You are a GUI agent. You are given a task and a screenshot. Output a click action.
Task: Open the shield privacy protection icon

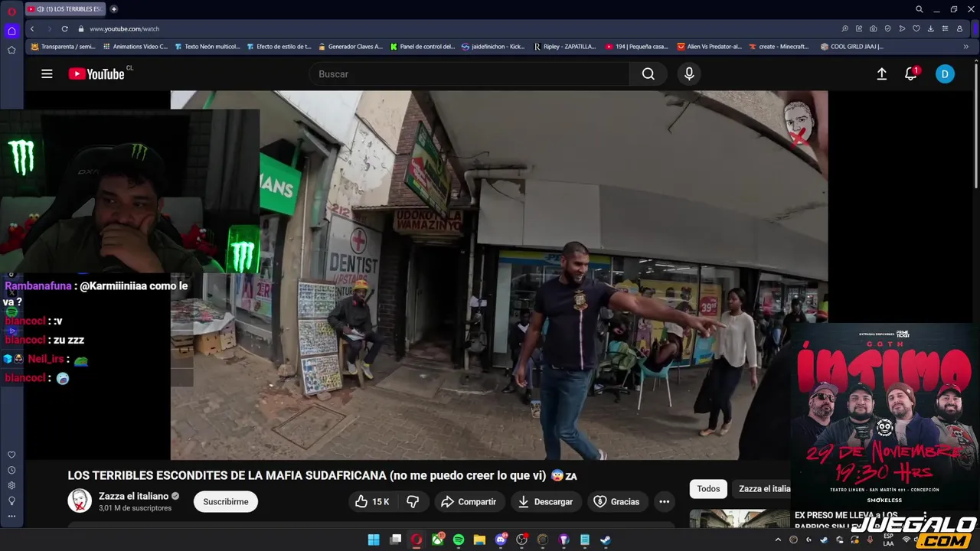(888, 28)
